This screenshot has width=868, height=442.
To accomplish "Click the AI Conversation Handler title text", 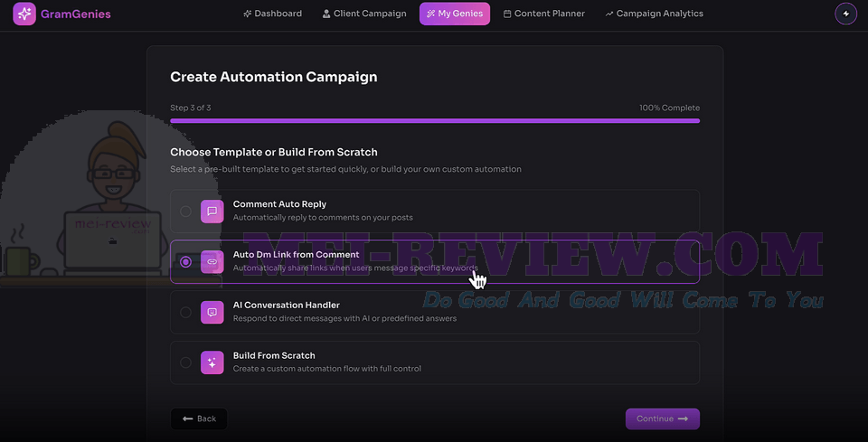I will click(x=287, y=305).
